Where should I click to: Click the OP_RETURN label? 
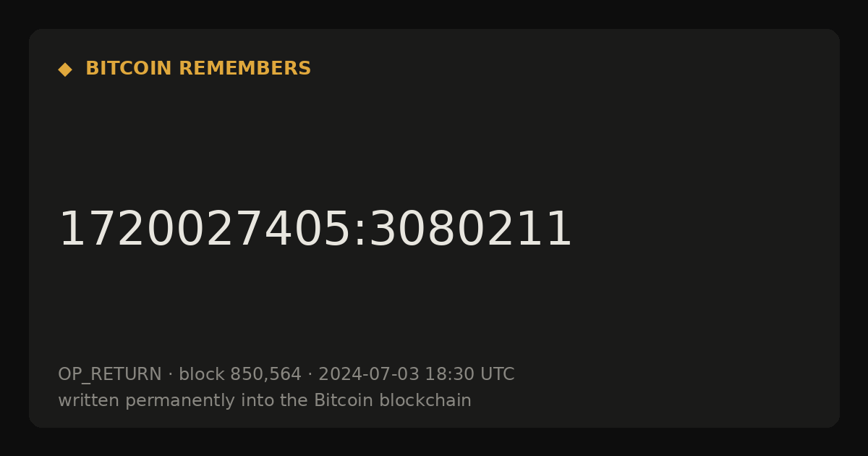(x=110, y=375)
